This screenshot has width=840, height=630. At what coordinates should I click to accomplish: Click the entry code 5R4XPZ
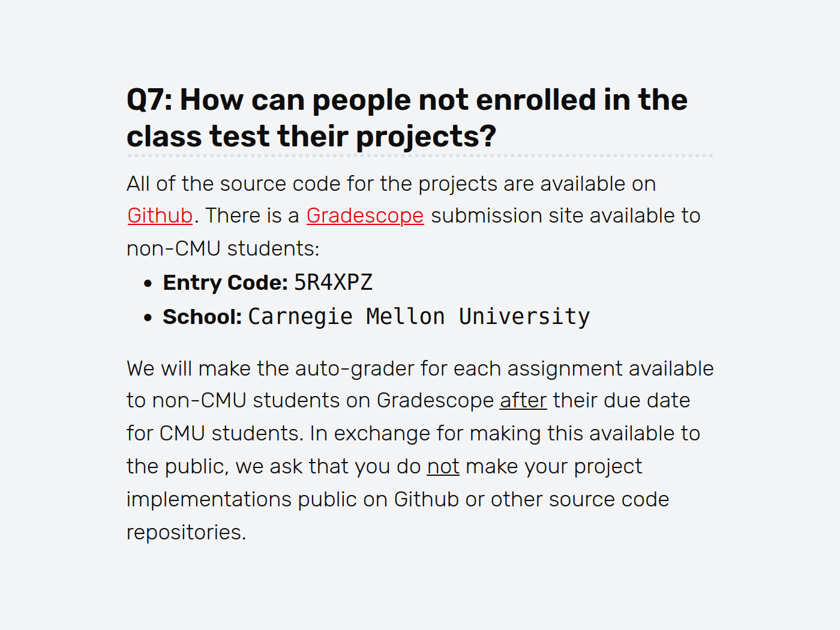(x=333, y=282)
